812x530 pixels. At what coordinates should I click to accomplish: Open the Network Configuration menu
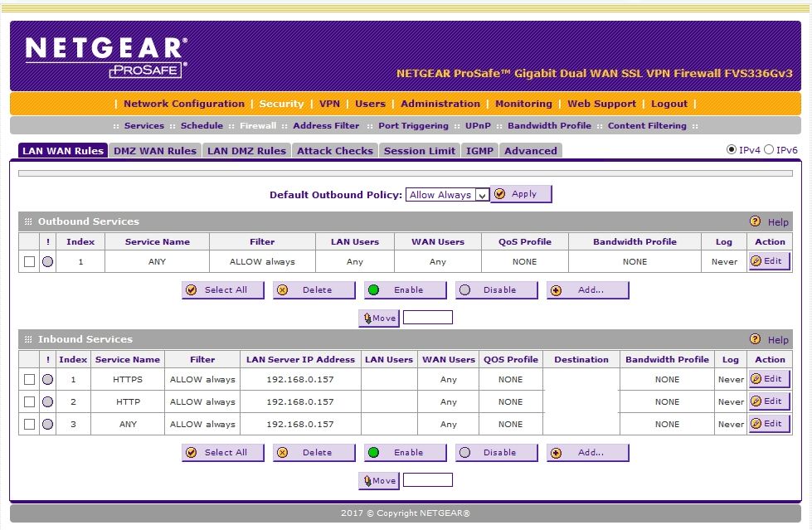(184, 104)
